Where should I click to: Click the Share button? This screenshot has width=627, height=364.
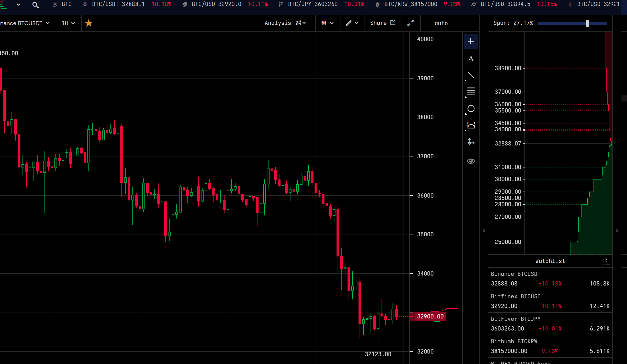(x=383, y=23)
